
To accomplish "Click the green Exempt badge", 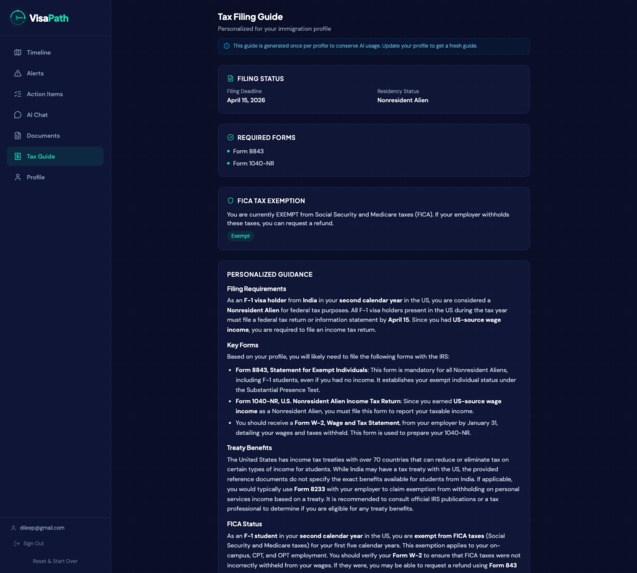I will (240, 236).
